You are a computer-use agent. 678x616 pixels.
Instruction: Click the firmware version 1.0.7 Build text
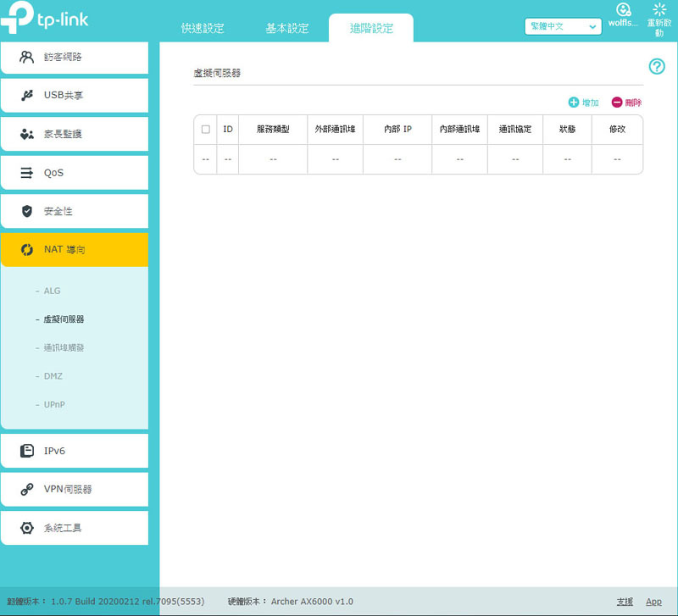click(x=128, y=602)
